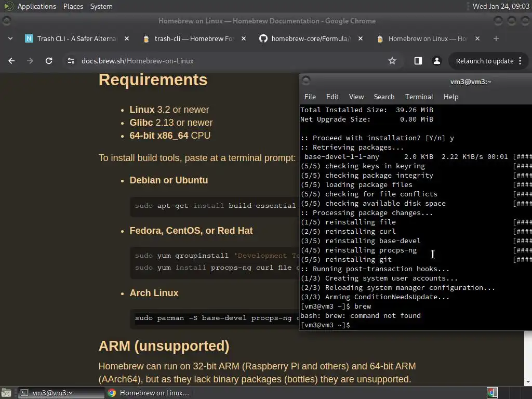Close the homebrew-core GitHub tab
The height and width of the screenshot is (399, 532).
[361, 38]
